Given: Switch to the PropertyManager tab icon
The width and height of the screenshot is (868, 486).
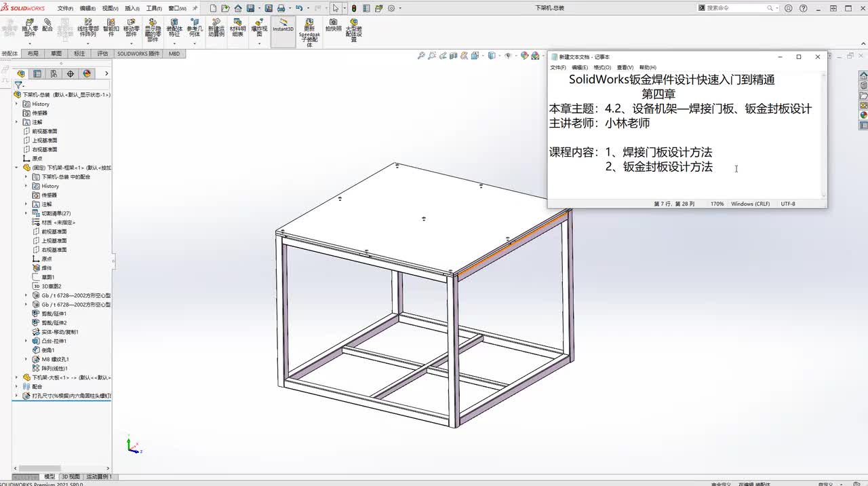Looking at the screenshot, I should pyautogui.click(x=37, y=73).
